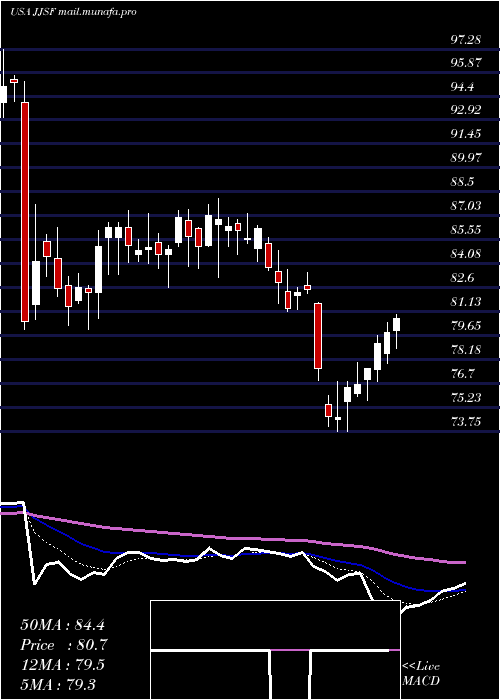Click the 'USA JJSF mail.munafa.pro' chart title

73,12
